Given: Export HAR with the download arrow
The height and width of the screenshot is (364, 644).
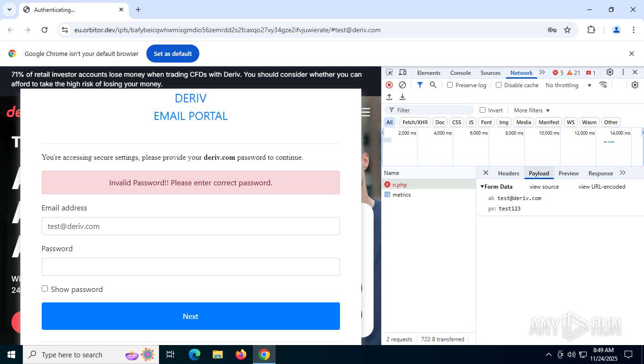Looking at the screenshot, I should (x=402, y=97).
